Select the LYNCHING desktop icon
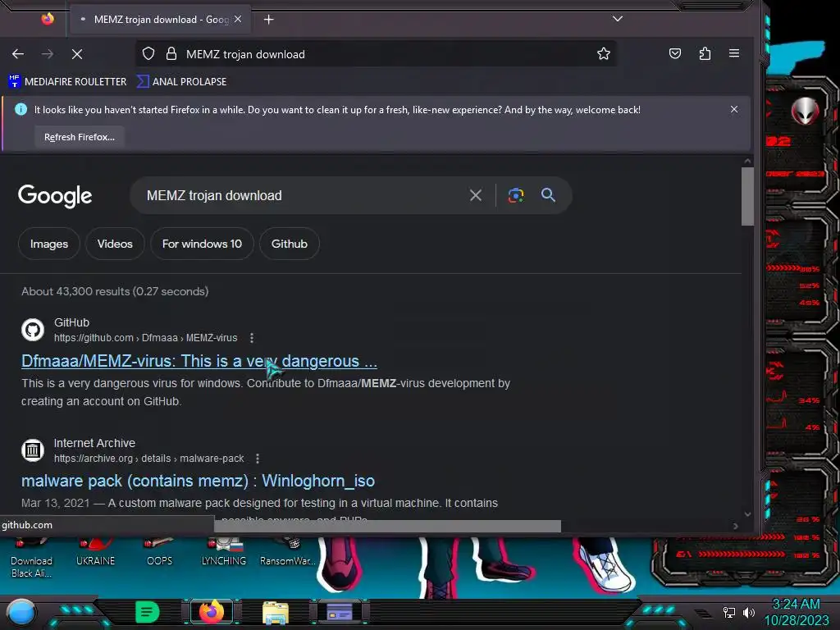Screen dimensions: 840x630 coord(223,553)
